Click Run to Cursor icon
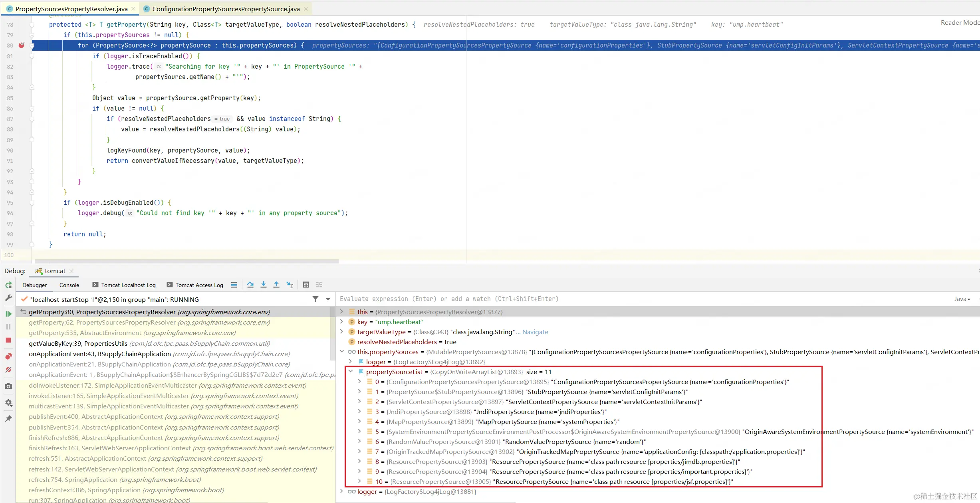Screen dimensions: 980x503 point(290,285)
